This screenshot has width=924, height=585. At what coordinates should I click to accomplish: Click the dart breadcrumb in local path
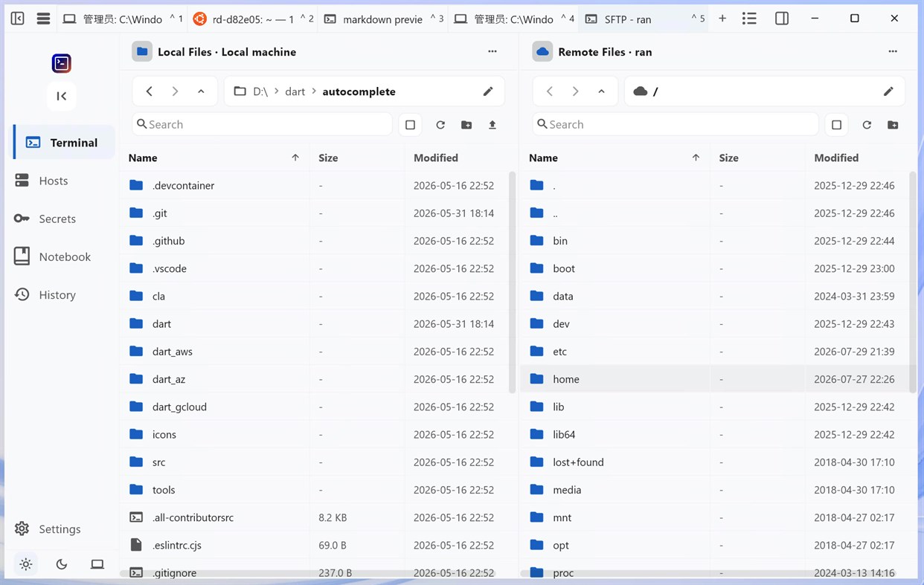pos(295,91)
